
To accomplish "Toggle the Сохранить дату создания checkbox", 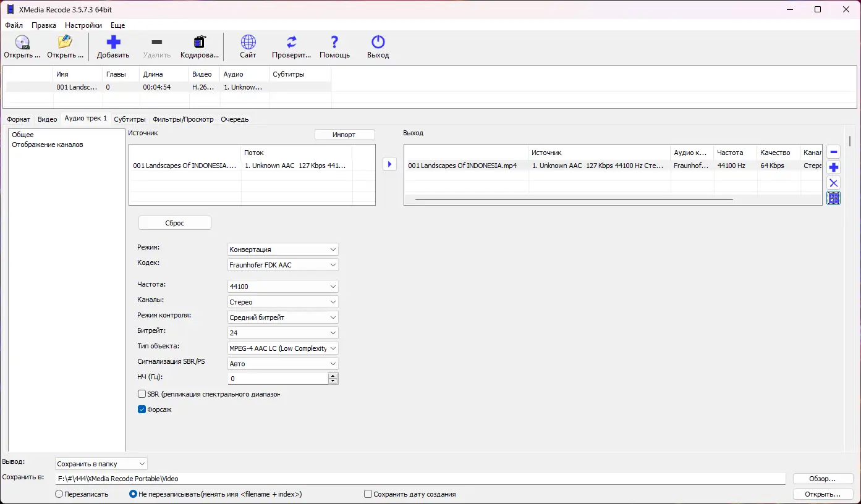I will [367, 493].
